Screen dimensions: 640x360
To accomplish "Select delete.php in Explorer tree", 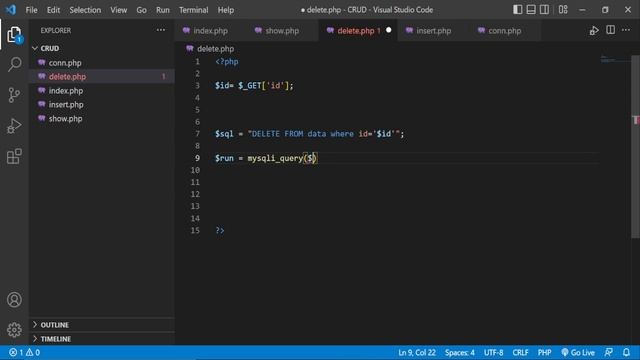I will click(x=67, y=77).
